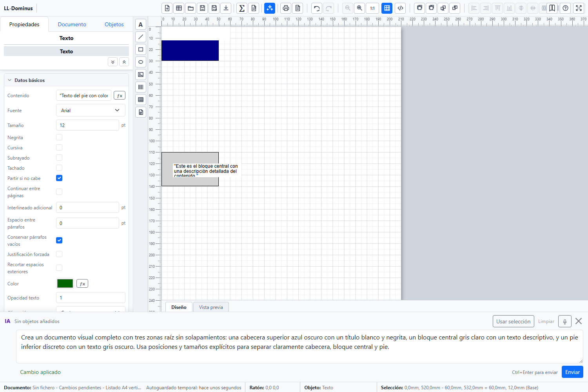588x392 pixels.
Task: Click the Opacidad texto field
Action: pyautogui.click(x=91, y=298)
